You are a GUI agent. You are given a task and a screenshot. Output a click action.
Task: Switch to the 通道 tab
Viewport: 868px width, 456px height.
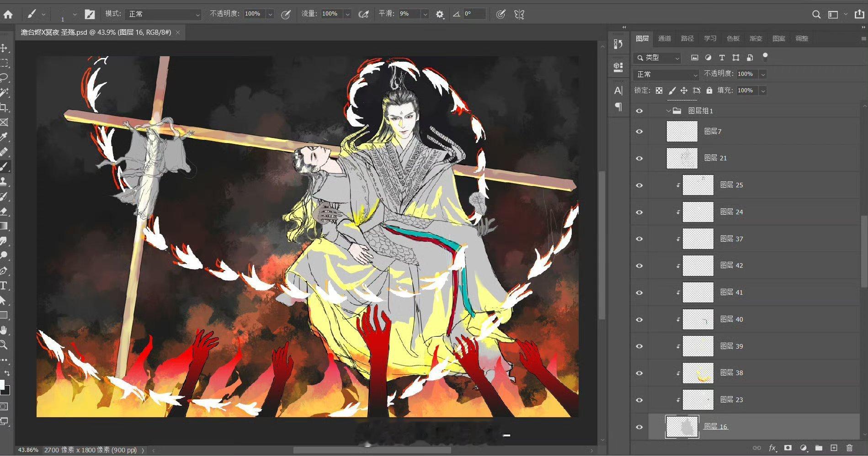pyautogui.click(x=664, y=38)
